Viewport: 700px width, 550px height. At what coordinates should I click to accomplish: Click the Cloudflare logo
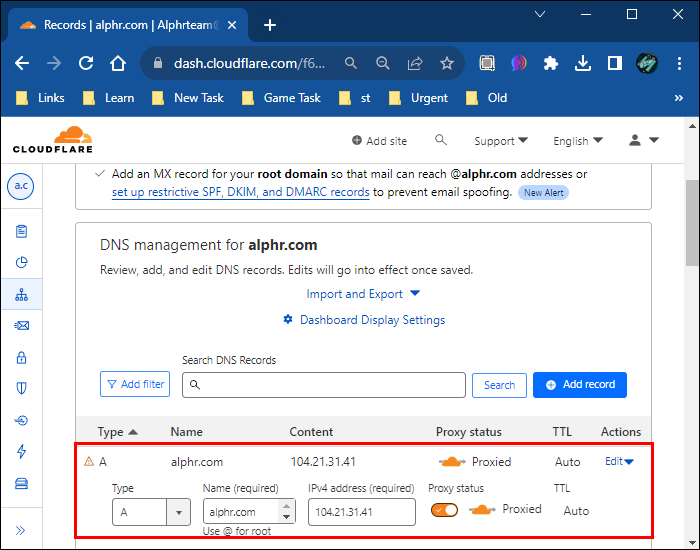[x=53, y=140]
